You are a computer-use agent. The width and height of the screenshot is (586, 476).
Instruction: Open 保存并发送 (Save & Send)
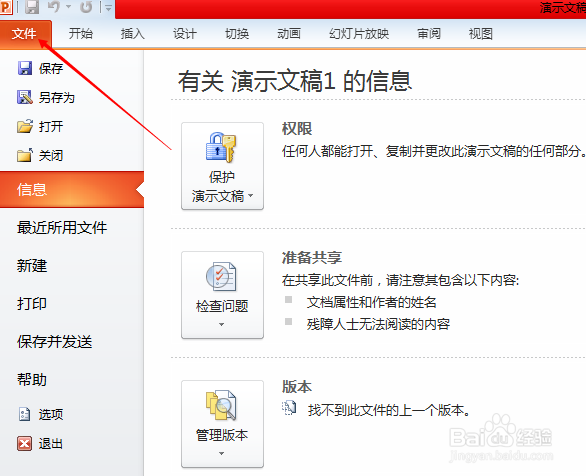pos(55,341)
